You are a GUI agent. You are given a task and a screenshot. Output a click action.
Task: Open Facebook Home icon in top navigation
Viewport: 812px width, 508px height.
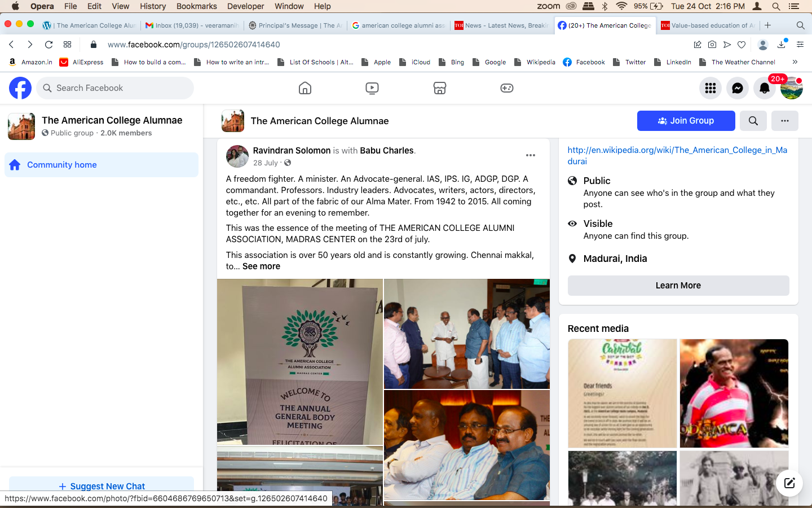pyautogui.click(x=304, y=88)
